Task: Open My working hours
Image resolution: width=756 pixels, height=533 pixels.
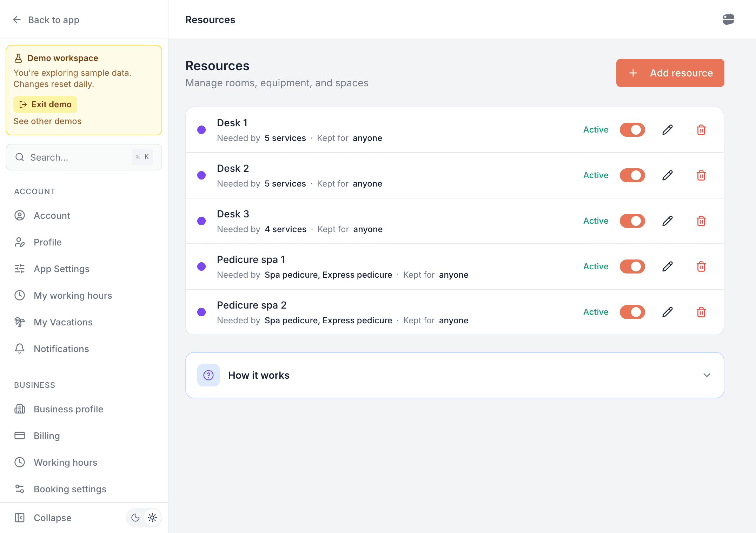Action: click(x=84, y=295)
